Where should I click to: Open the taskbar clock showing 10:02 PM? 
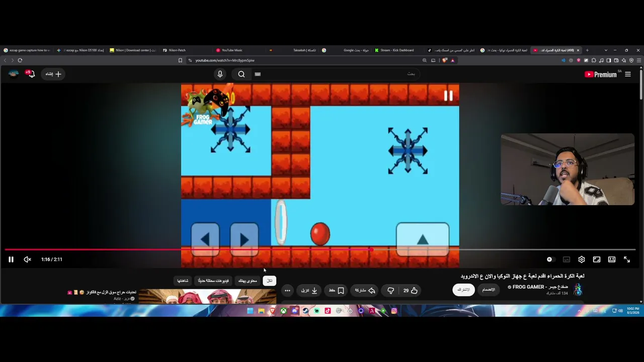coord(633,311)
